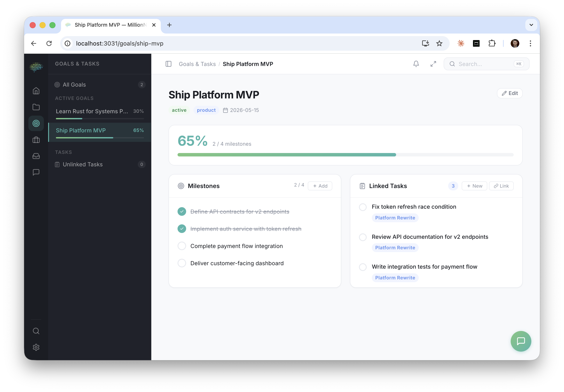Open the floating green chat button
564x392 pixels.
click(521, 341)
